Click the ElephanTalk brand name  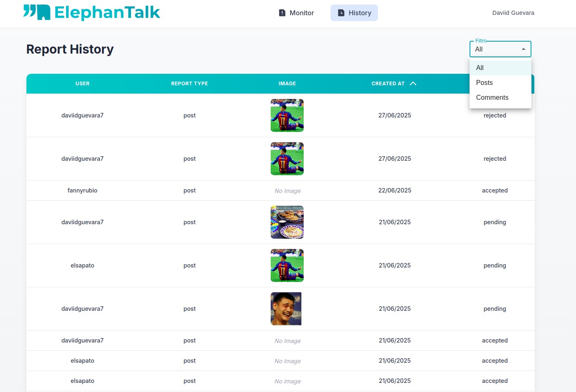point(107,12)
